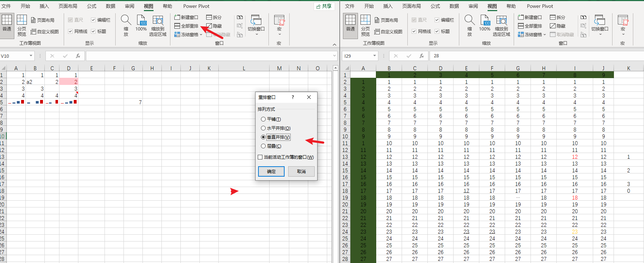The image size is (644, 263).
Task: Open Custom Views in left window
Action: [45, 32]
